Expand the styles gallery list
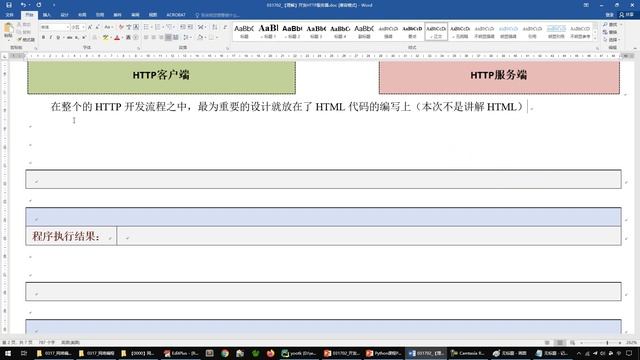640x360 pixels. (x=596, y=38)
